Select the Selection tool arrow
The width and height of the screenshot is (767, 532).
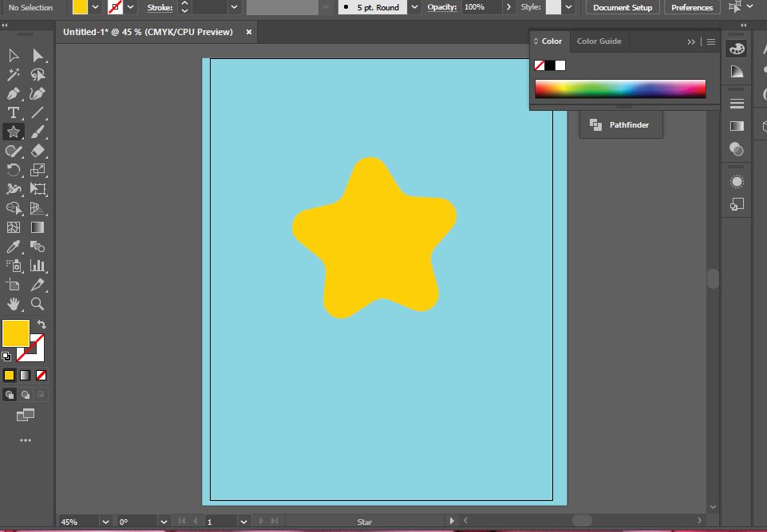14,55
